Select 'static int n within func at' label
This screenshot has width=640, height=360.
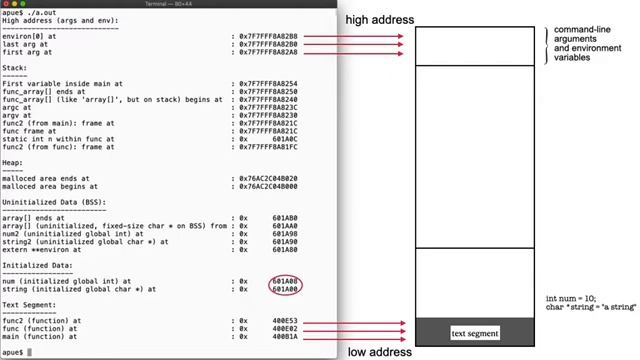58,139
